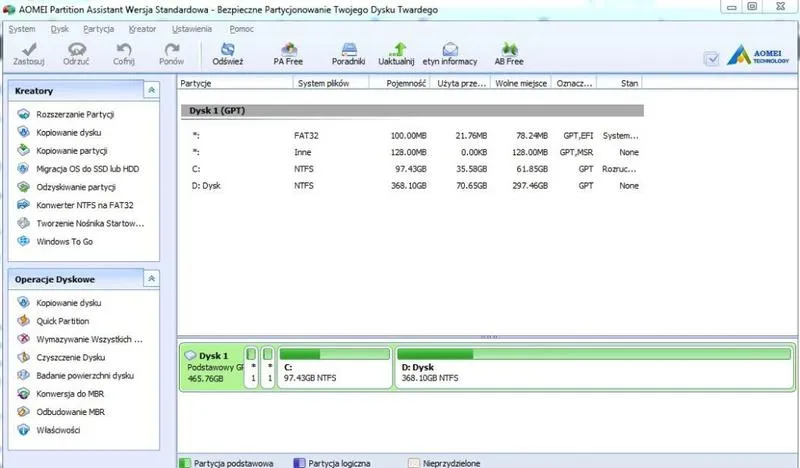This screenshot has width=800, height=468.
Task: Choose Konwersja do MBR operation
Action: 70,394
